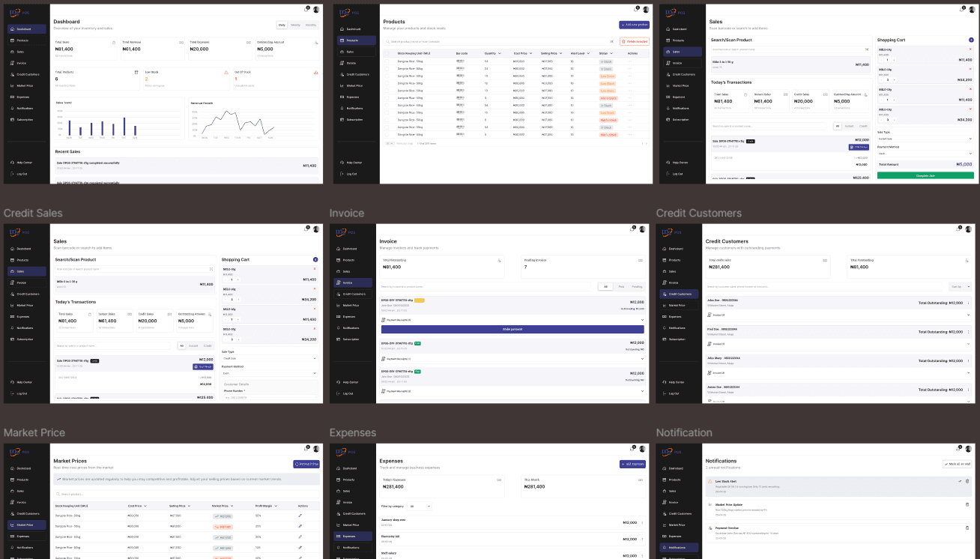Expand Invoice section under Fred Doe
Image resolution: width=980 pixels, height=559 pixels.
839,343
